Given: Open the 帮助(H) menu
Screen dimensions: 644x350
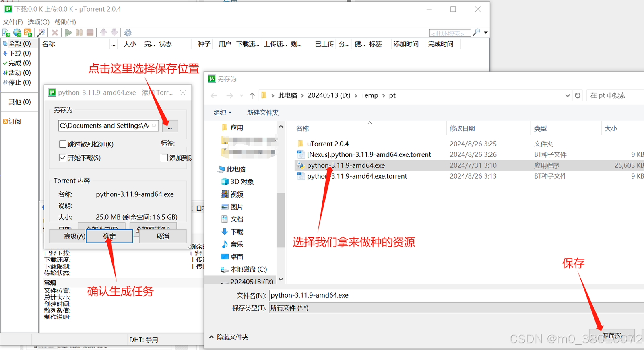Looking at the screenshot, I should [65, 22].
